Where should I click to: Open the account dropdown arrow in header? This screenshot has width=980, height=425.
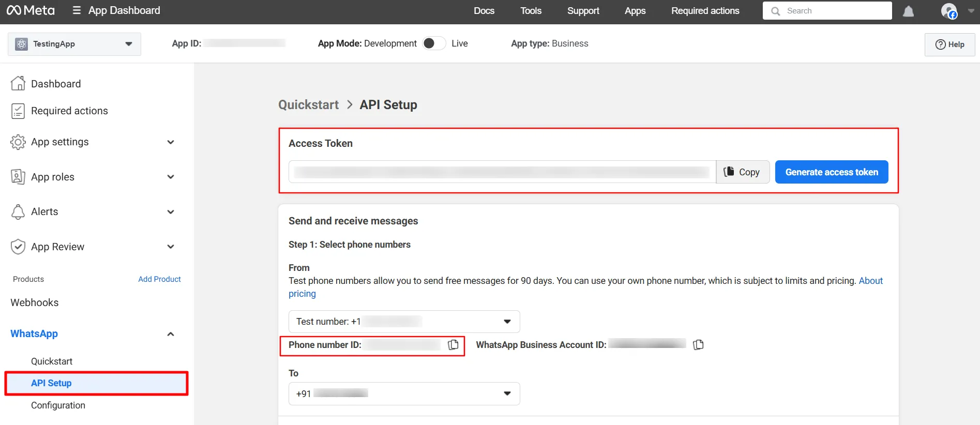pyautogui.click(x=971, y=11)
